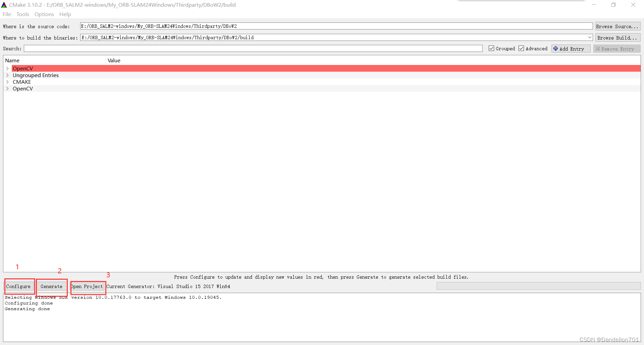Click the Remove Entry icon
Screen dimensions: 644x345
click(x=598, y=49)
